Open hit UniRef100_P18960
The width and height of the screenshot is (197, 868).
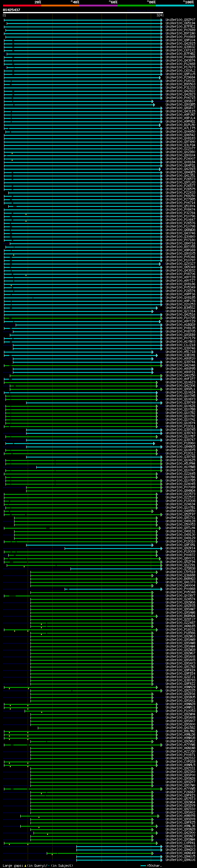point(180,443)
